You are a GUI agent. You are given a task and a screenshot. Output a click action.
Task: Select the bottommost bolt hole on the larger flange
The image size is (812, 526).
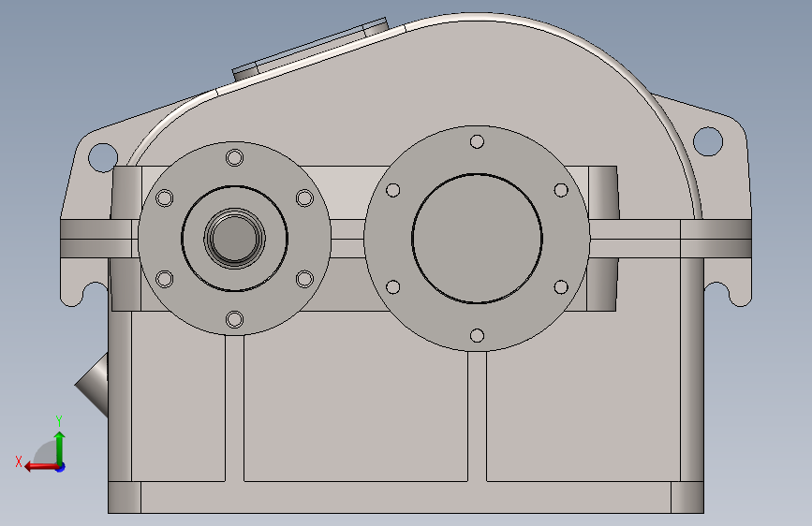tap(477, 335)
